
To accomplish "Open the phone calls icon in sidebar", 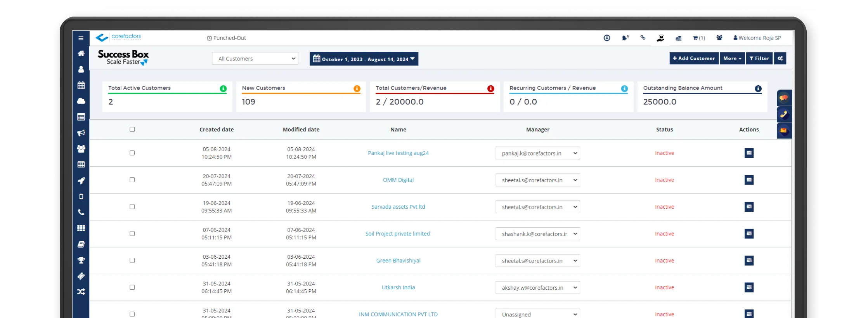I will coord(81,212).
